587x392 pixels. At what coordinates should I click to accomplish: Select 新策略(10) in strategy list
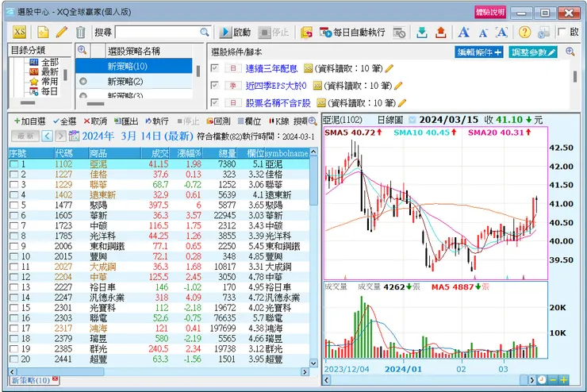coord(133,67)
